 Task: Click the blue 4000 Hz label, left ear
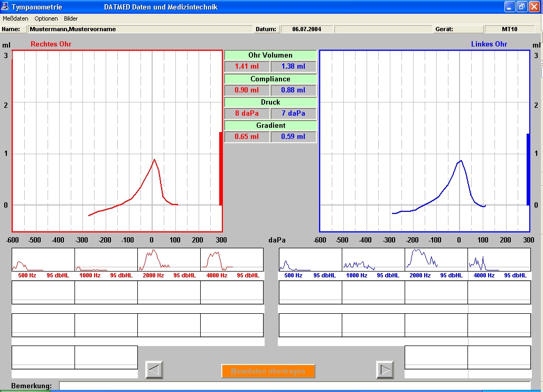(x=484, y=276)
